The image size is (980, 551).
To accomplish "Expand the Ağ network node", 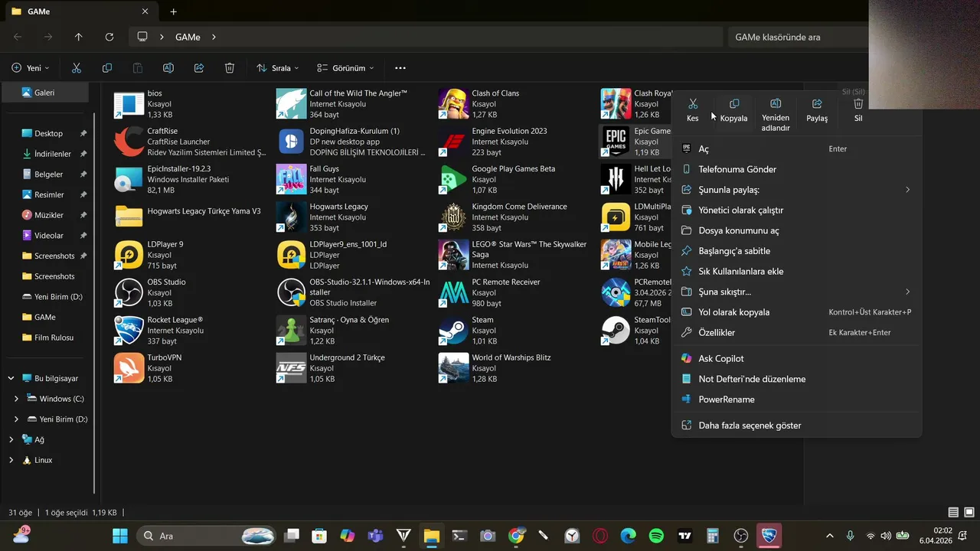I will 11,439.
